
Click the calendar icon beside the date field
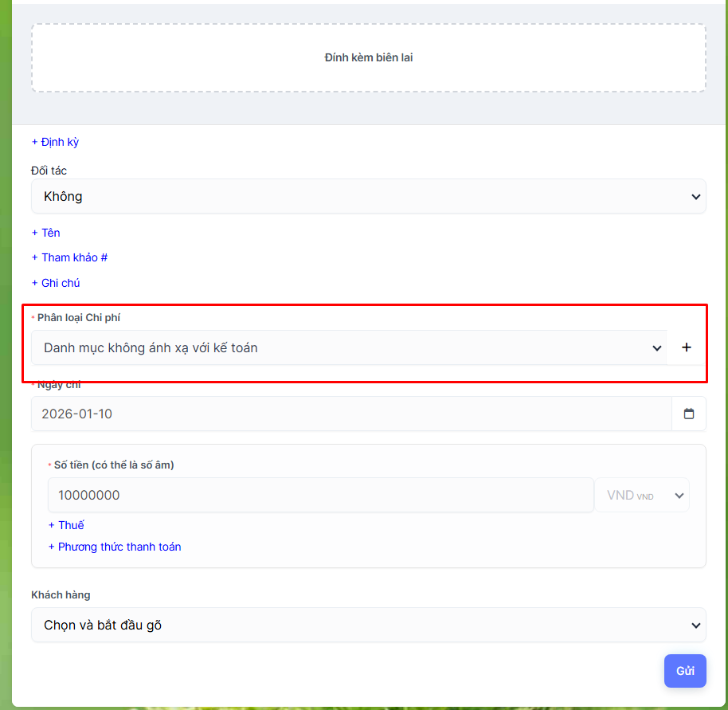pyautogui.click(x=689, y=414)
